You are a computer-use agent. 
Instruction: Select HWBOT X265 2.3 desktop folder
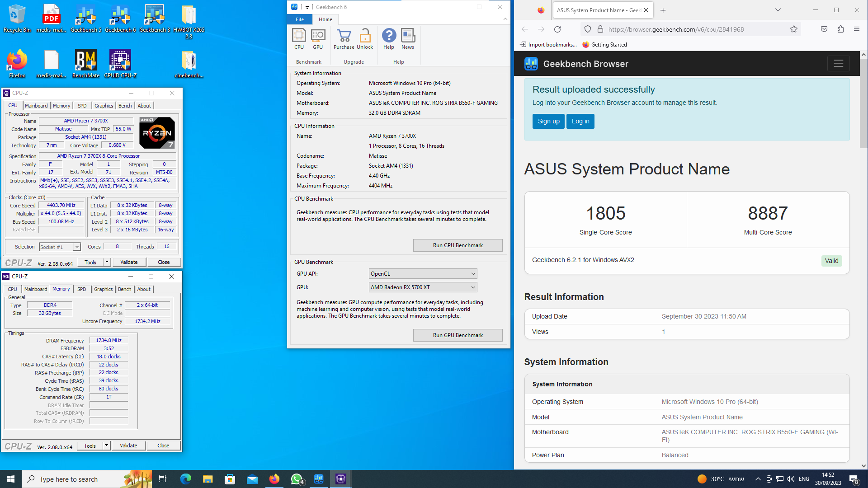coord(189,22)
